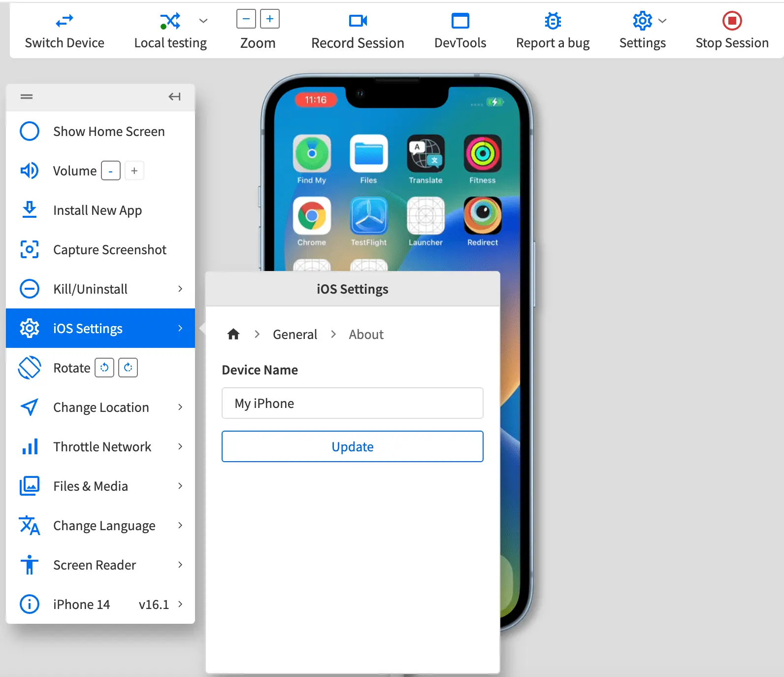Click the home icon in the breadcrumb
Viewport: 784px width, 677px height.
click(233, 335)
